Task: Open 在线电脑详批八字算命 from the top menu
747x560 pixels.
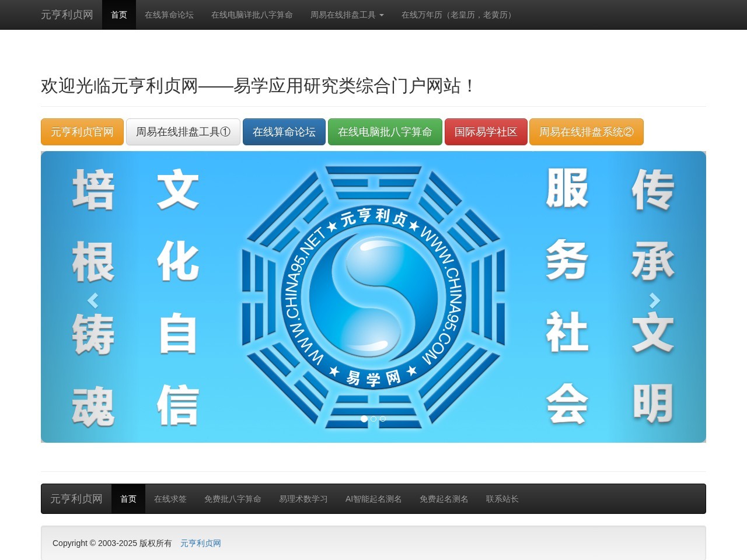Action: [x=252, y=15]
